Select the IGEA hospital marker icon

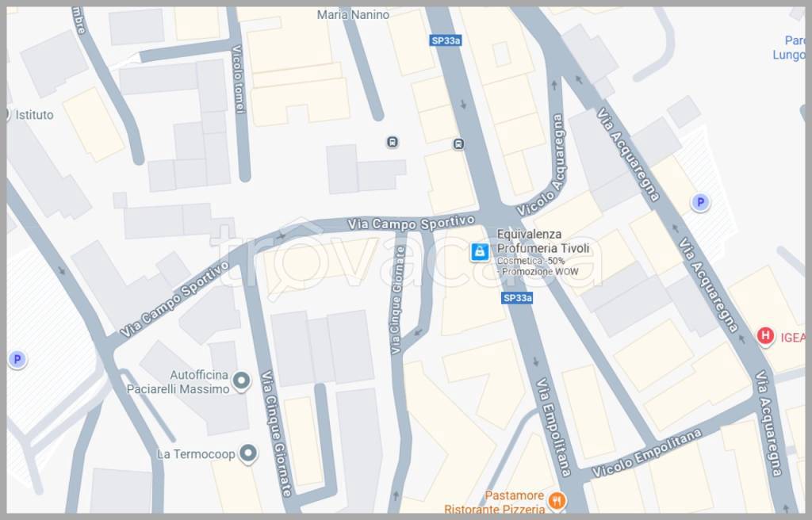(x=765, y=336)
